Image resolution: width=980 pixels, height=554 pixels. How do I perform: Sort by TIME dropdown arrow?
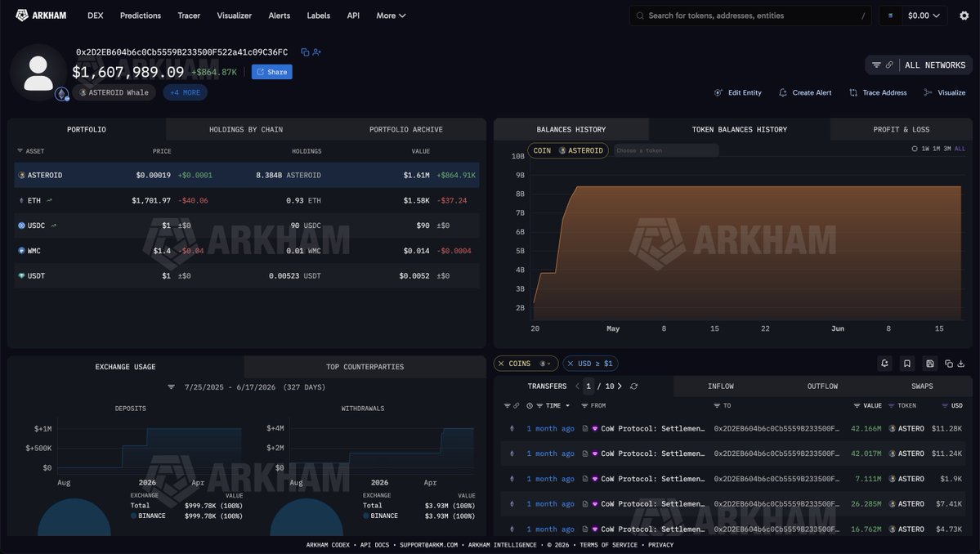pyautogui.click(x=567, y=406)
